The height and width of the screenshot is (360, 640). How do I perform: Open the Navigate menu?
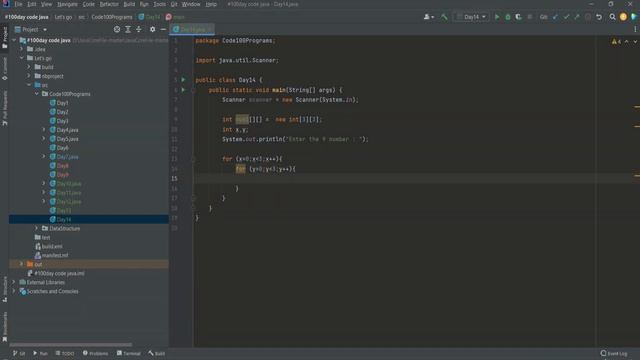coord(67,4)
